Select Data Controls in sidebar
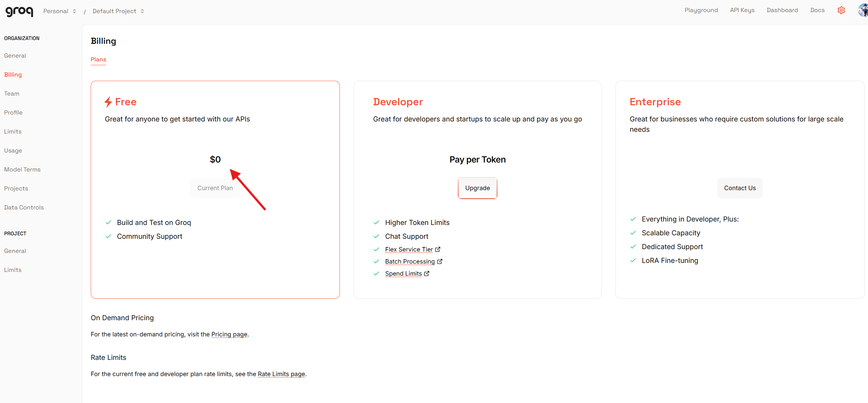 click(x=24, y=207)
